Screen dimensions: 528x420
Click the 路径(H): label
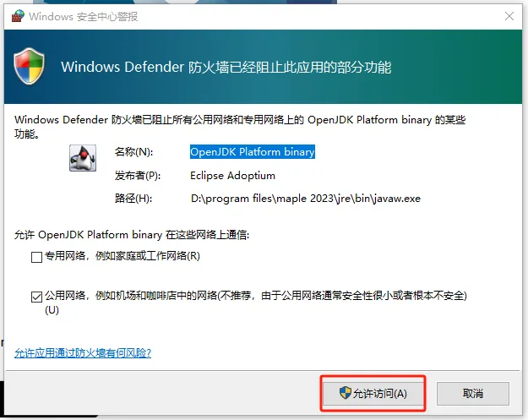click(x=133, y=199)
